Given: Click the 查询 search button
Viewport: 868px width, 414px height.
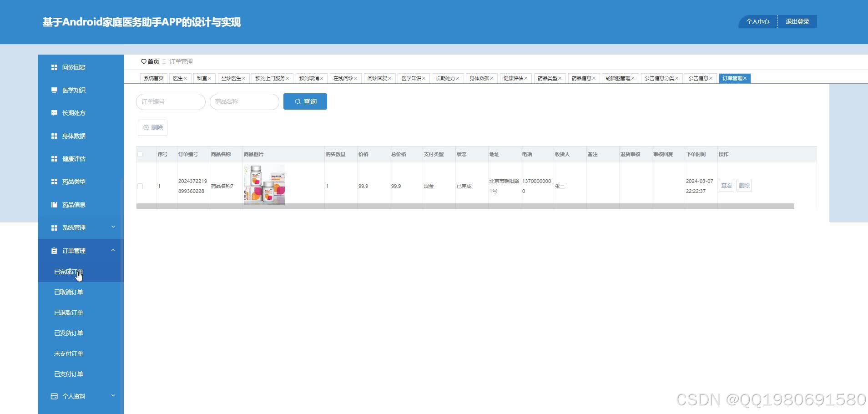Looking at the screenshot, I should coord(305,101).
